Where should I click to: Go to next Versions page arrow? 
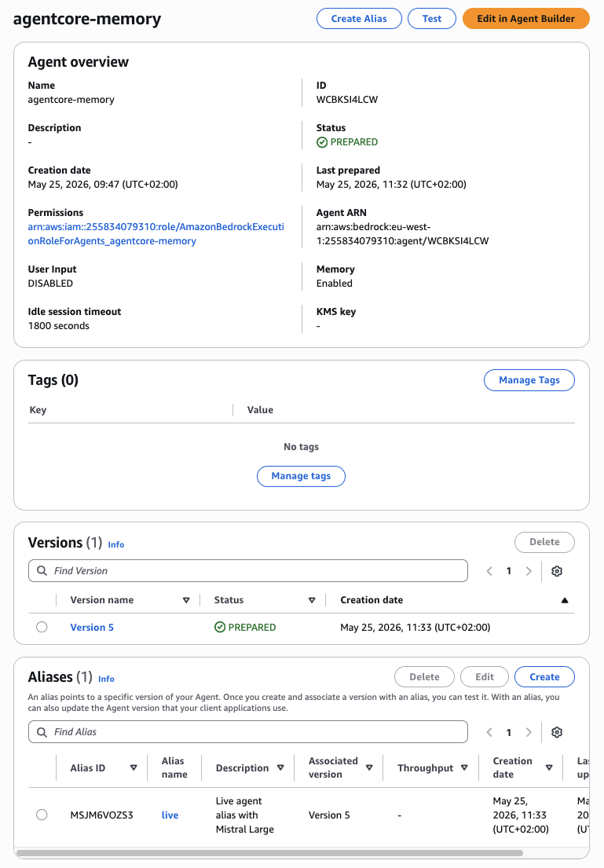point(529,571)
